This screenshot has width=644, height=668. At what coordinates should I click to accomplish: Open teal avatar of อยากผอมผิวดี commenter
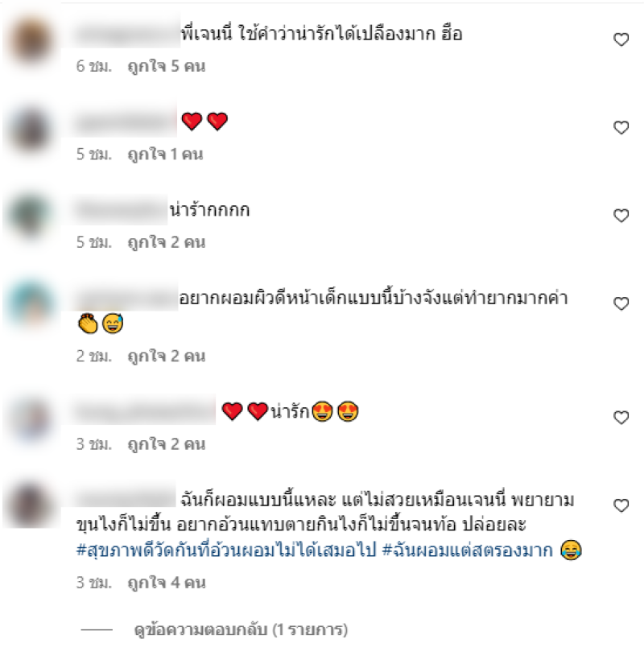[x=31, y=303]
